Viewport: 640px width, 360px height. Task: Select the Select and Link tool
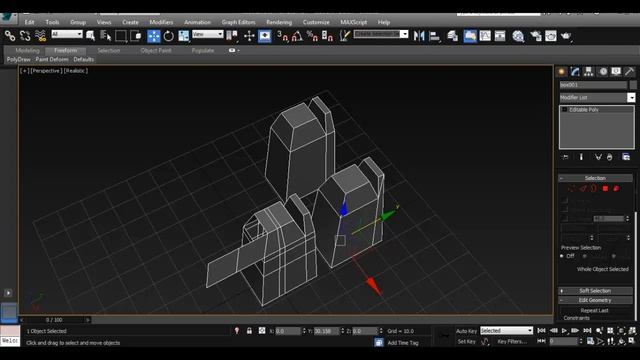pos(10,36)
